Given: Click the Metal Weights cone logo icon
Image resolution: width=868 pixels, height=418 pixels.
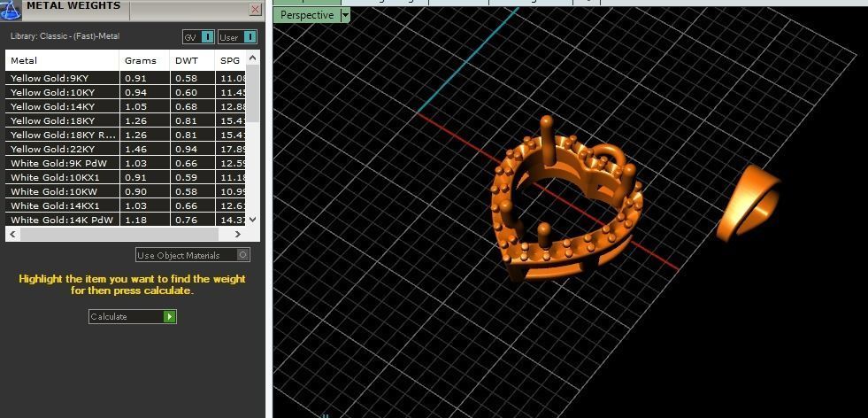Looking at the screenshot, I should pyautogui.click(x=11, y=10).
